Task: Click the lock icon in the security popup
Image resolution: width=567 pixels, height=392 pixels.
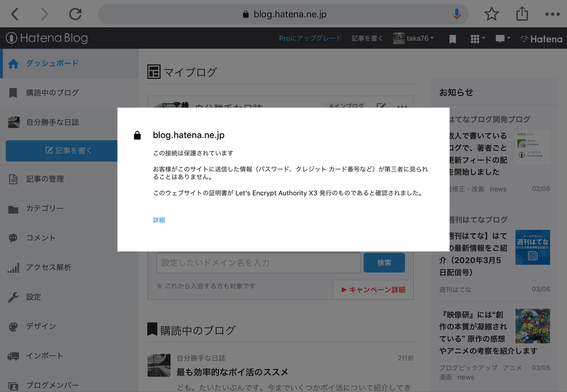Action: coord(137,136)
